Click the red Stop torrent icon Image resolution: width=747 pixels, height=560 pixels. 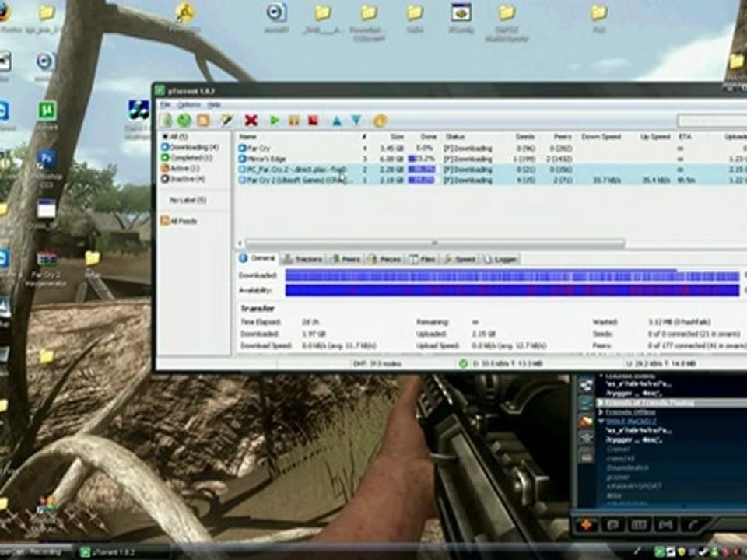pos(313,121)
